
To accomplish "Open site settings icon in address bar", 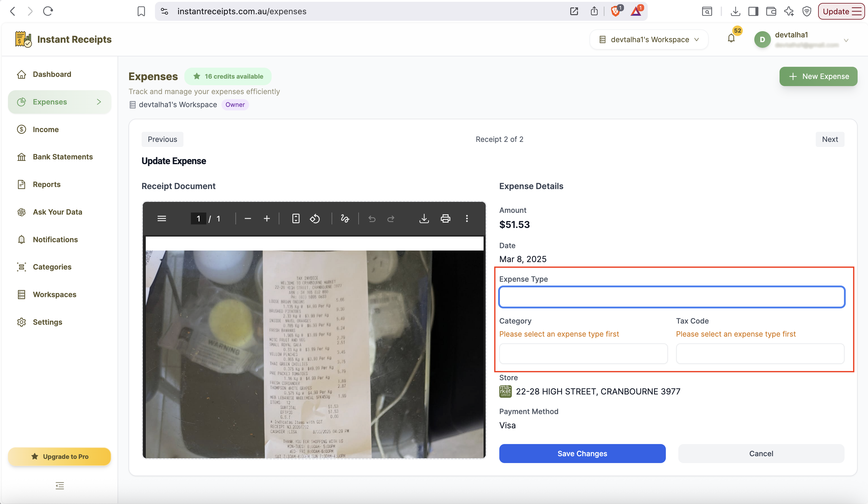I will point(165,11).
